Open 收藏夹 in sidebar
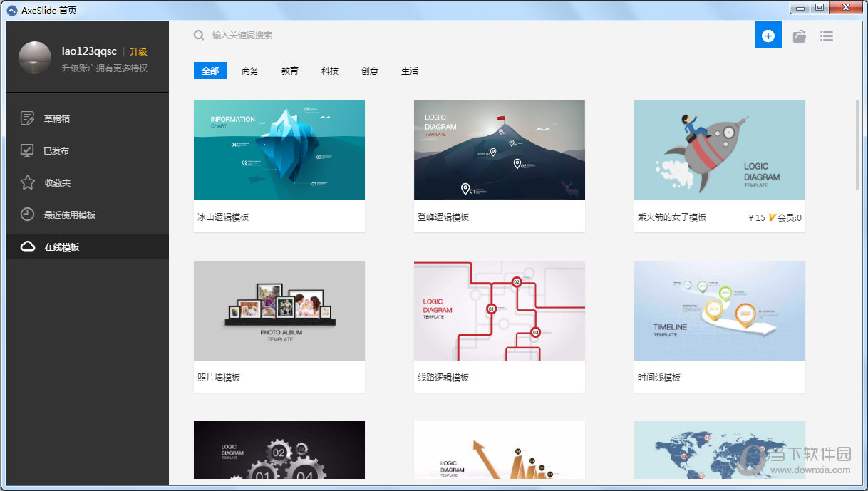 tap(88, 182)
